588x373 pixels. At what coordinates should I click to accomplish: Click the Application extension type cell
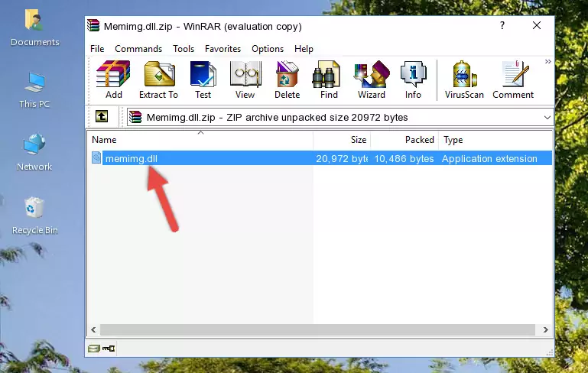(489, 158)
